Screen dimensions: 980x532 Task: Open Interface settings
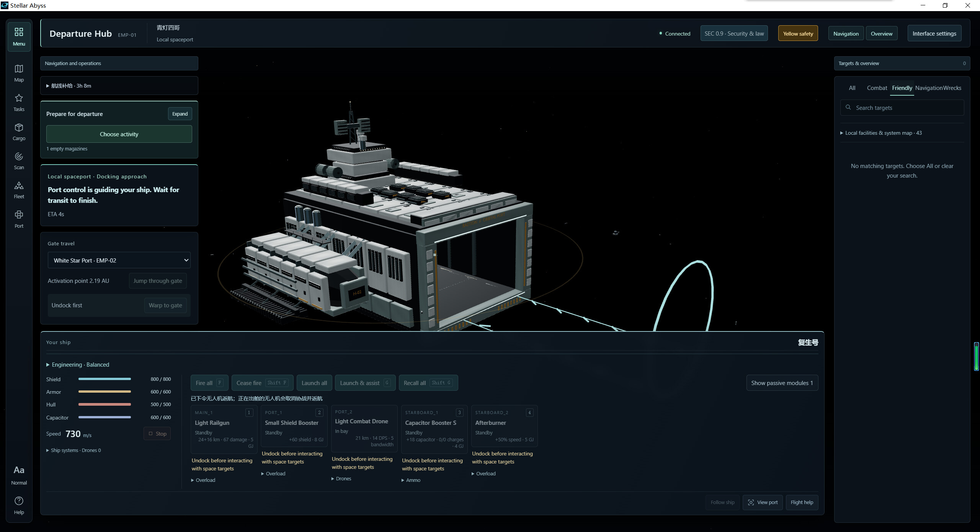point(934,33)
